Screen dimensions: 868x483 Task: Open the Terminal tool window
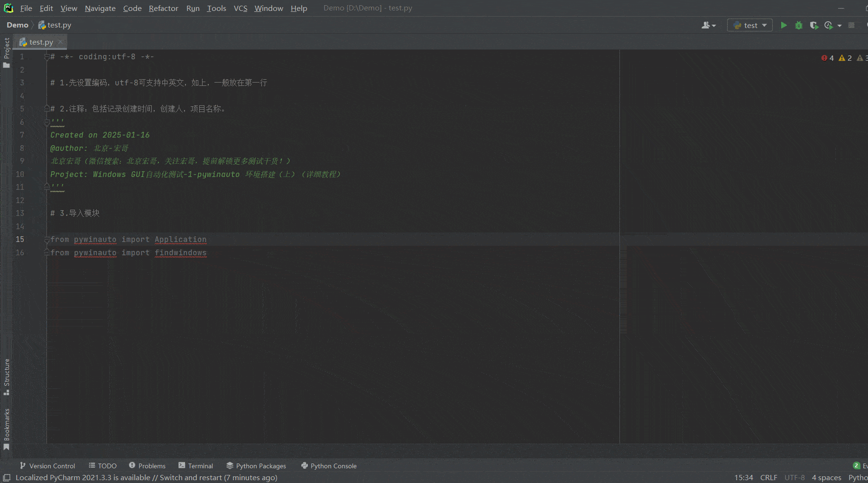coord(196,466)
